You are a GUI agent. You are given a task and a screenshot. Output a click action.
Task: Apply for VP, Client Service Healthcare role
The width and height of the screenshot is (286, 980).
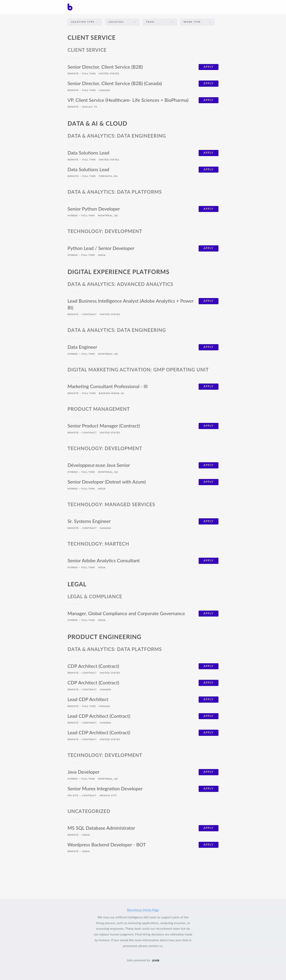point(208,100)
